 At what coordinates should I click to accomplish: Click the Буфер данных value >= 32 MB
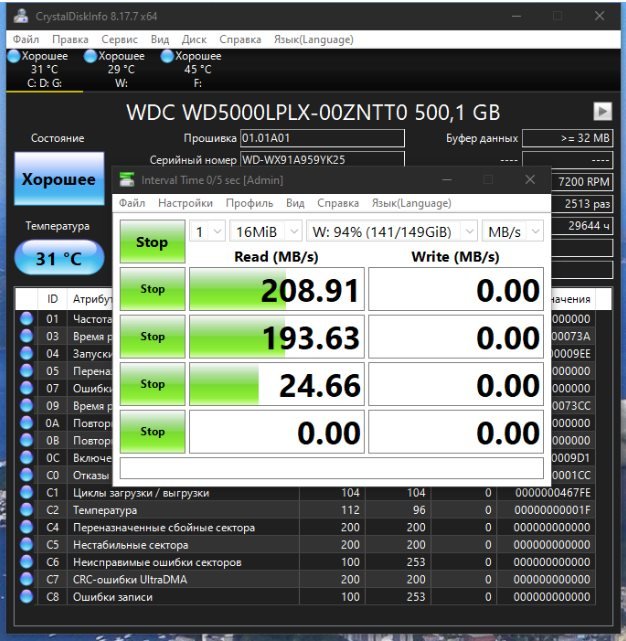[x=568, y=138]
